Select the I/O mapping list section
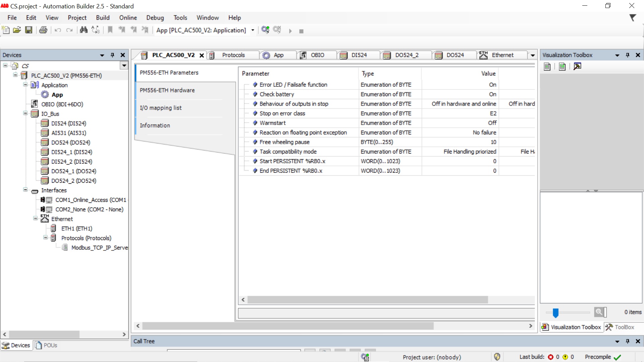This screenshot has width=644, height=362. tap(161, 108)
